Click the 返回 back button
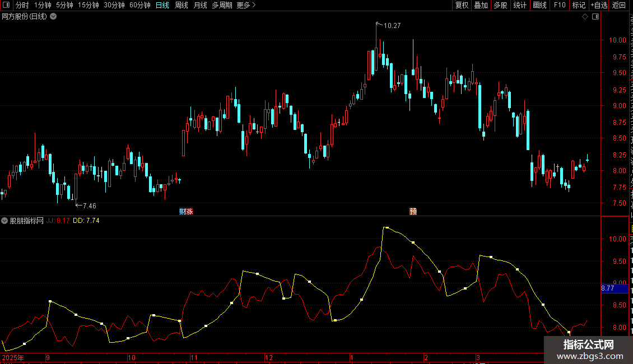The image size is (633, 364). [619, 5]
